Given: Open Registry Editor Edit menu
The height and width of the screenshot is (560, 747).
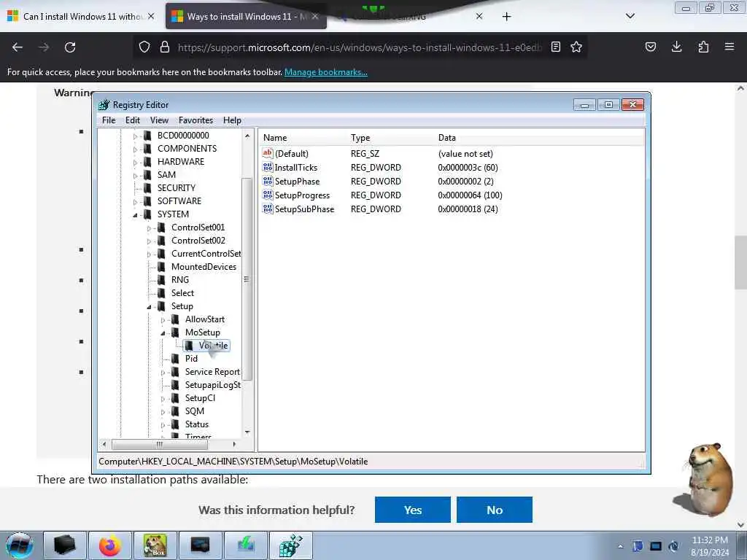Looking at the screenshot, I should pos(133,120).
